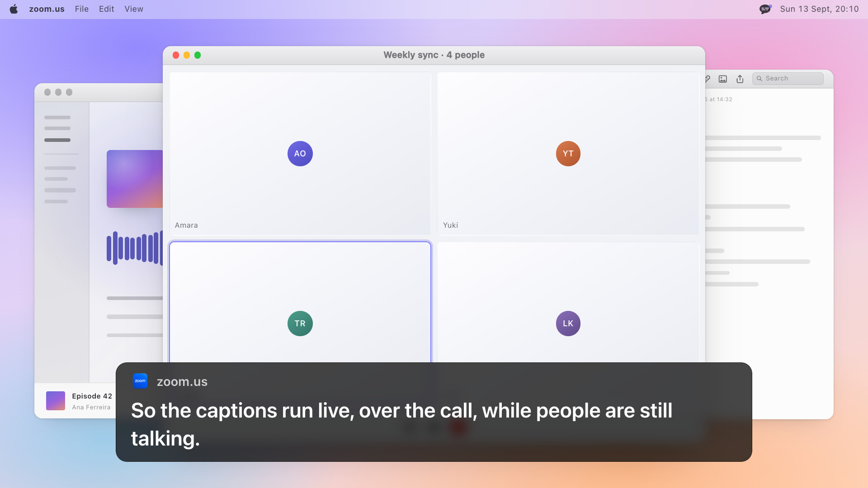Click the large cover artwork in the podcast window
This screenshot has height=488, width=868.
click(135, 179)
